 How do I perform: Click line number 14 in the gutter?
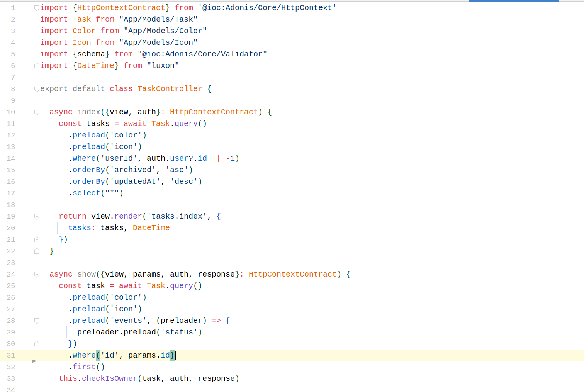11,158
